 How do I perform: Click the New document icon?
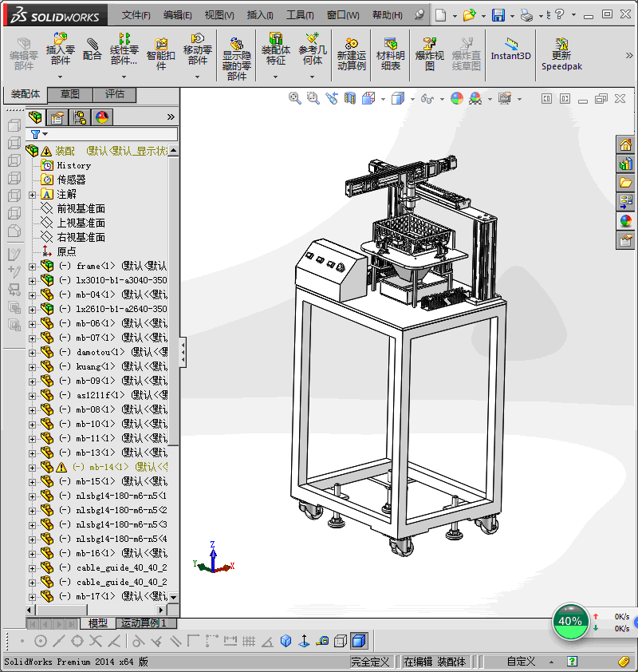[x=440, y=15]
